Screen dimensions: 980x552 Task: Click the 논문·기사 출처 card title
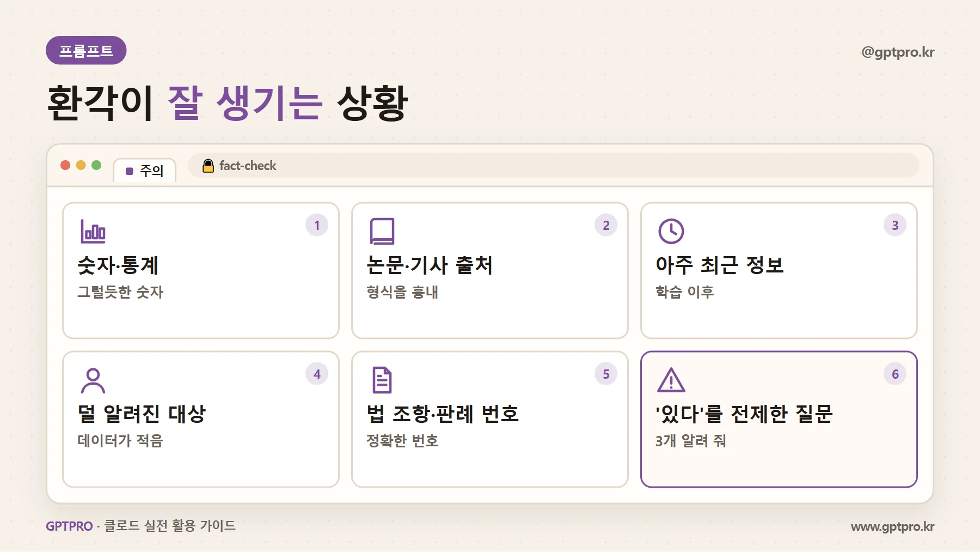coord(430,265)
